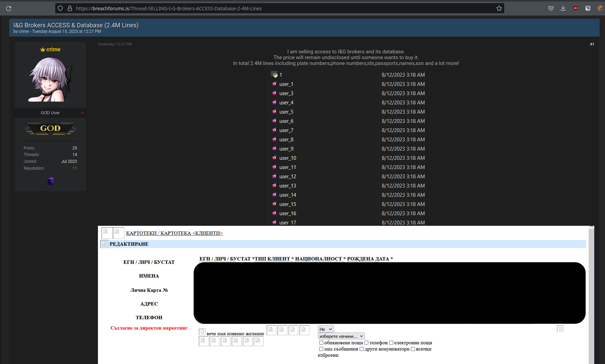
Task: Bookmark this page with the star icon
Action: pos(499,8)
